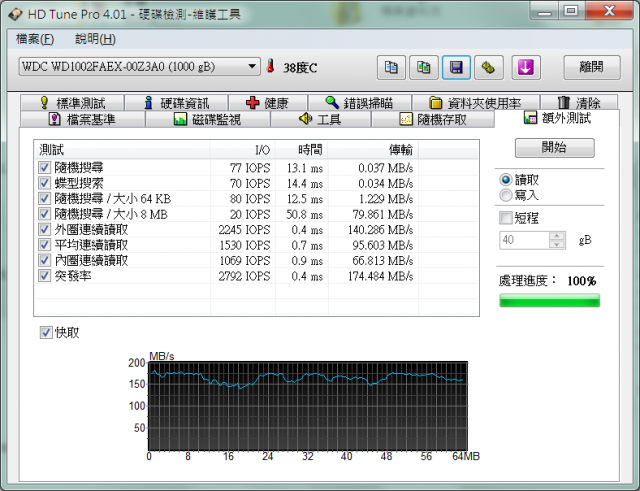The image size is (640, 491).
Task: Switch to the 工具 tab
Action: [x=320, y=119]
